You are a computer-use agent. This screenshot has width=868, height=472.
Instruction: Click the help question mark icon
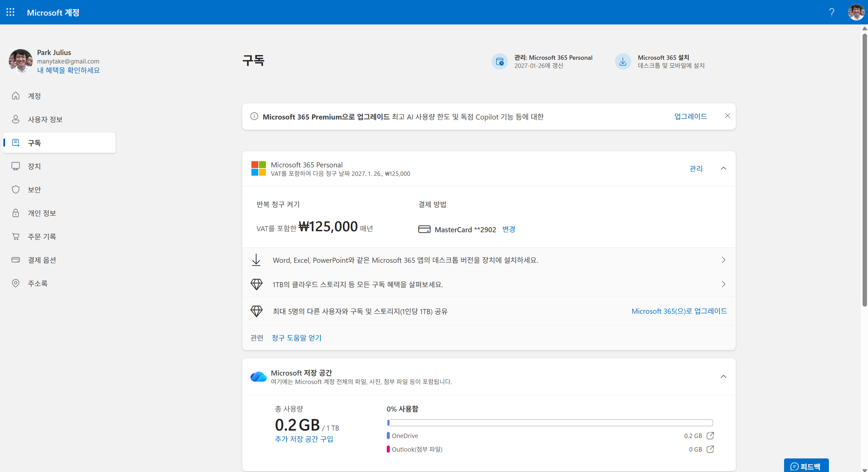[831, 12]
